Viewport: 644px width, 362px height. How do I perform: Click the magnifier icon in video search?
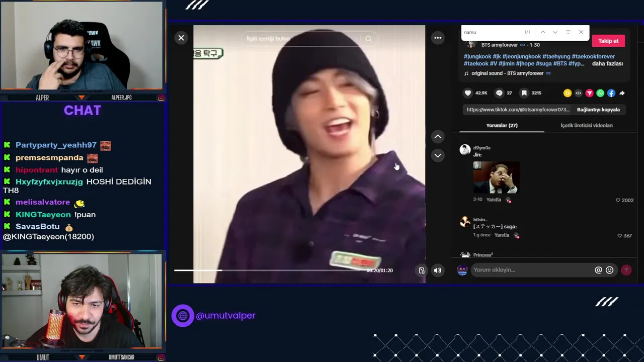[x=368, y=39]
